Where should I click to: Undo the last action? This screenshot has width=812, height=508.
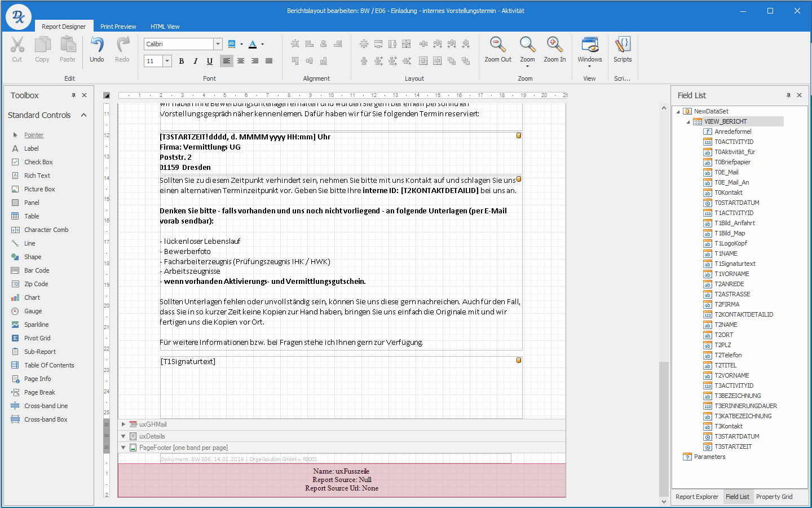(x=97, y=45)
